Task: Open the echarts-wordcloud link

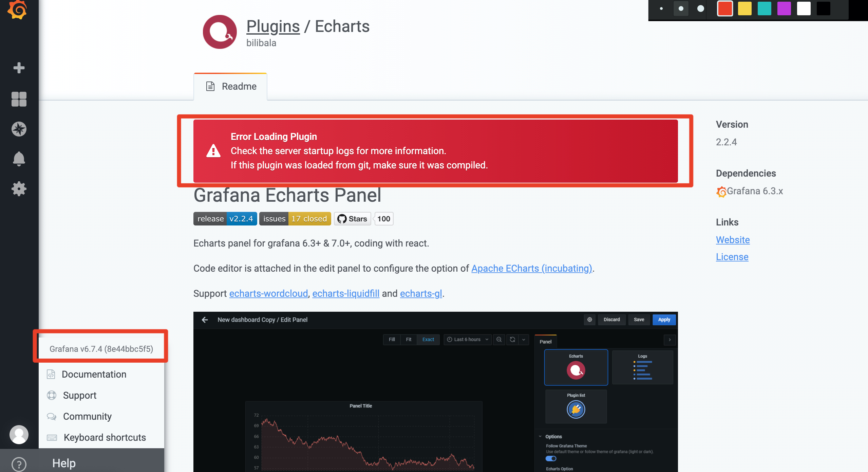Action: click(x=268, y=293)
